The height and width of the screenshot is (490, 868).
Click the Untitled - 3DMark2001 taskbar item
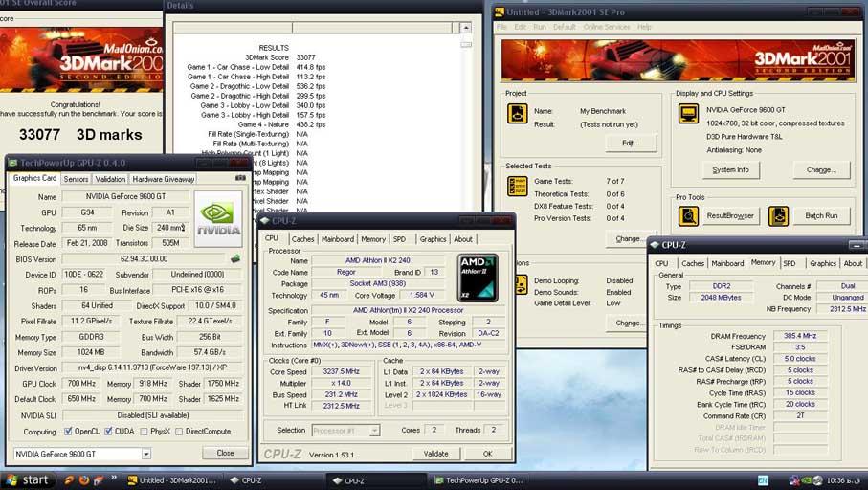[171, 480]
